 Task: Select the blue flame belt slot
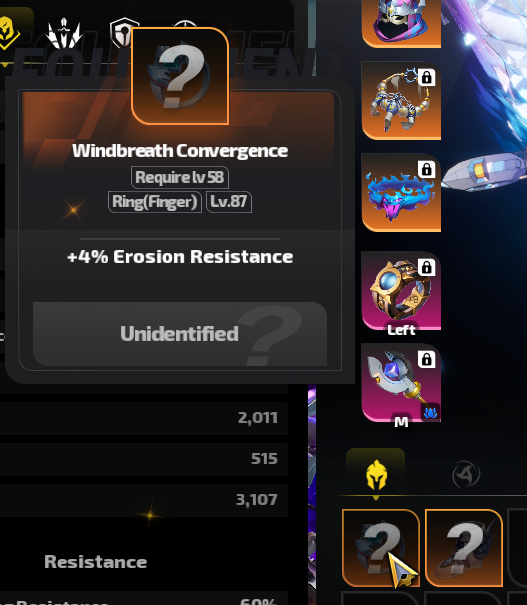tap(401, 193)
